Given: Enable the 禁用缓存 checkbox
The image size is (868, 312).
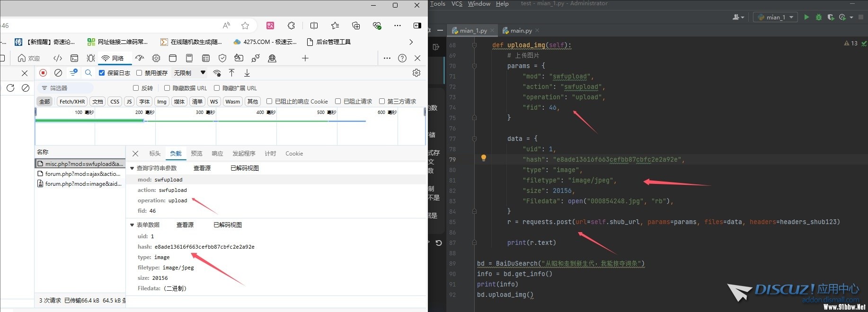Looking at the screenshot, I should click(139, 73).
